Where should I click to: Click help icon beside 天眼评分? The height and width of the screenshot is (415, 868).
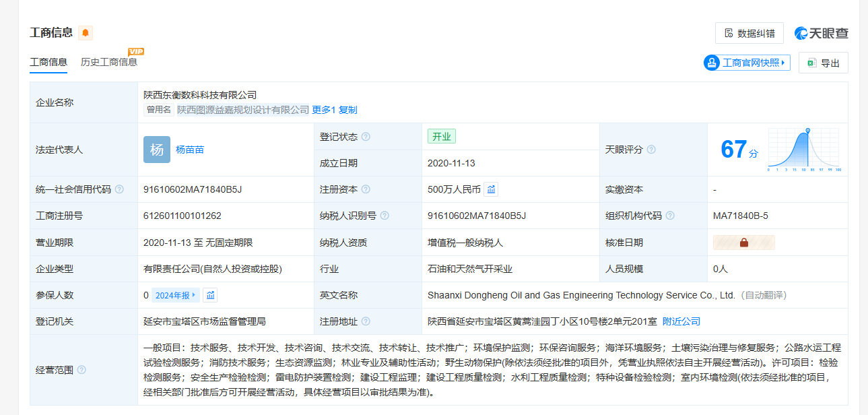click(651, 150)
